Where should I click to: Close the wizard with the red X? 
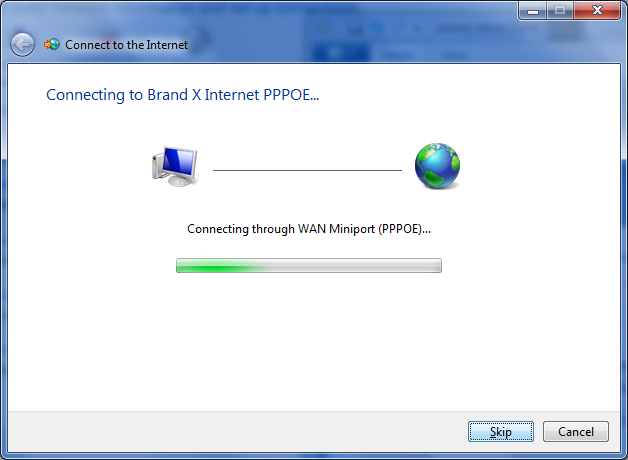coord(597,10)
